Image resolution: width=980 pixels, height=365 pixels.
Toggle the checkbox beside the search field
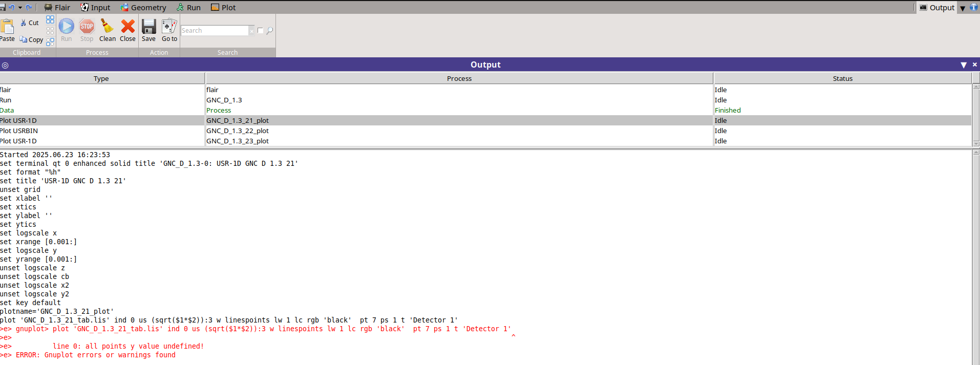pyautogui.click(x=260, y=31)
